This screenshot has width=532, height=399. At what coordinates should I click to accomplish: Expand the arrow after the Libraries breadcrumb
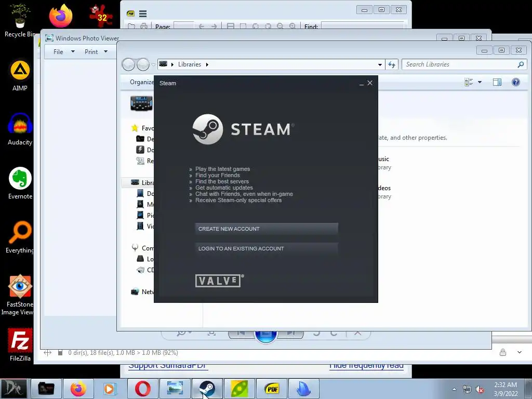(x=207, y=64)
